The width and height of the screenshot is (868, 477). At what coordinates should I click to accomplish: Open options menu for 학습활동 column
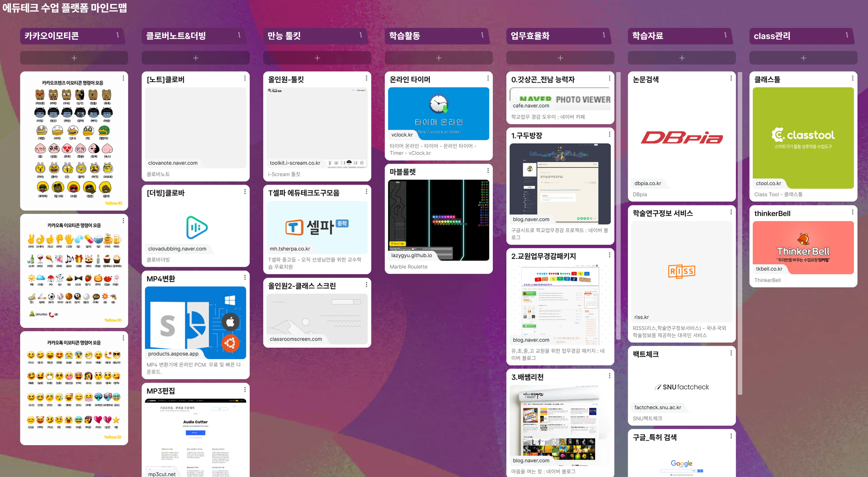pyautogui.click(x=482, y=35)
